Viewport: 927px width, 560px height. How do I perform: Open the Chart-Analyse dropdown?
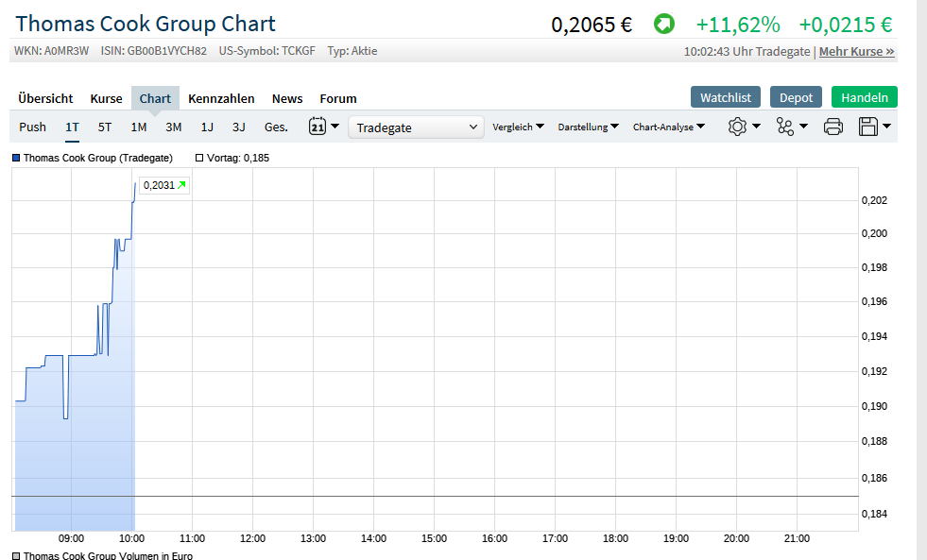669,126
